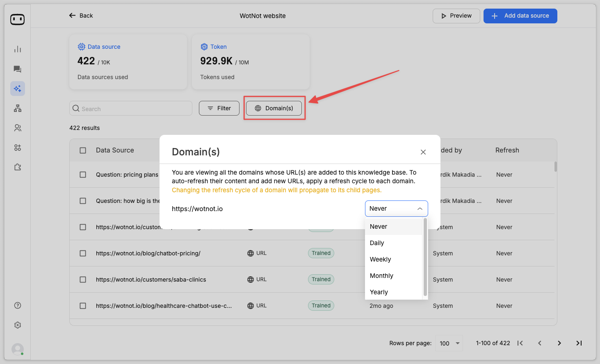Open the analytics bar chart sidebar icon
The height and width of the screenshot is (364, 600).
[x=18, y=50]
